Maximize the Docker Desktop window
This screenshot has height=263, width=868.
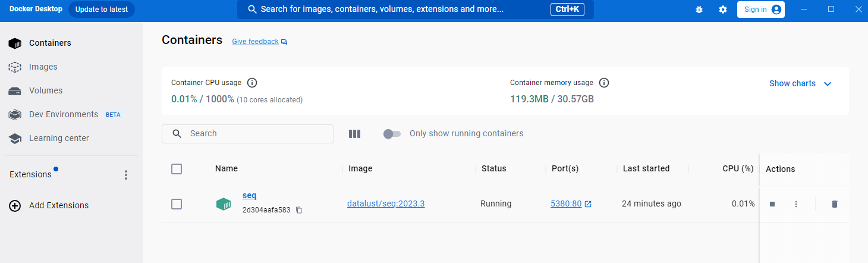click(831, 10)
